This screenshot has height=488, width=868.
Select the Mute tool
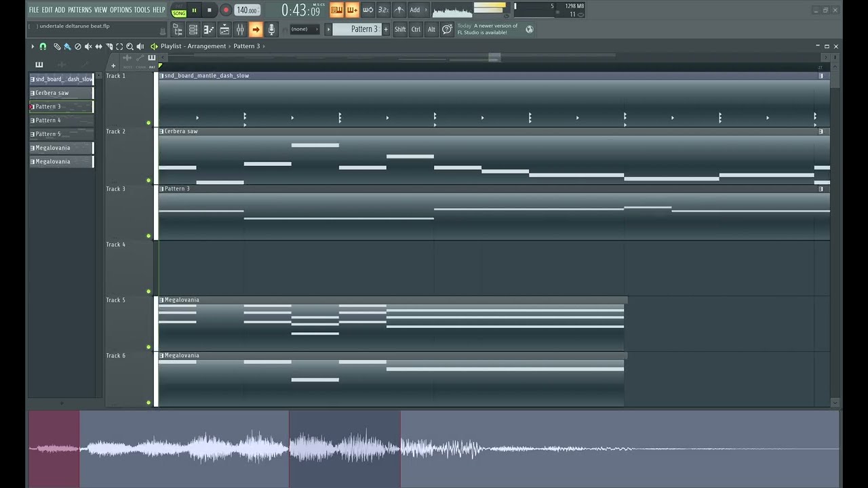click(88, 46)
